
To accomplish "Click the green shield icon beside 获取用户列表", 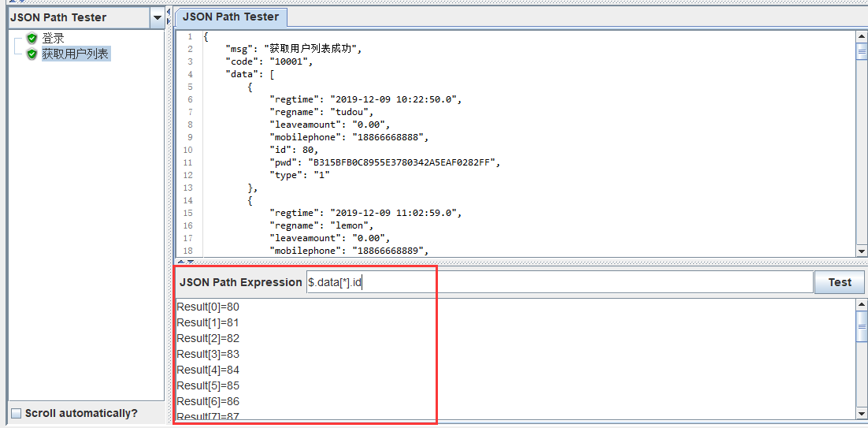I will (x=32, y=54).
